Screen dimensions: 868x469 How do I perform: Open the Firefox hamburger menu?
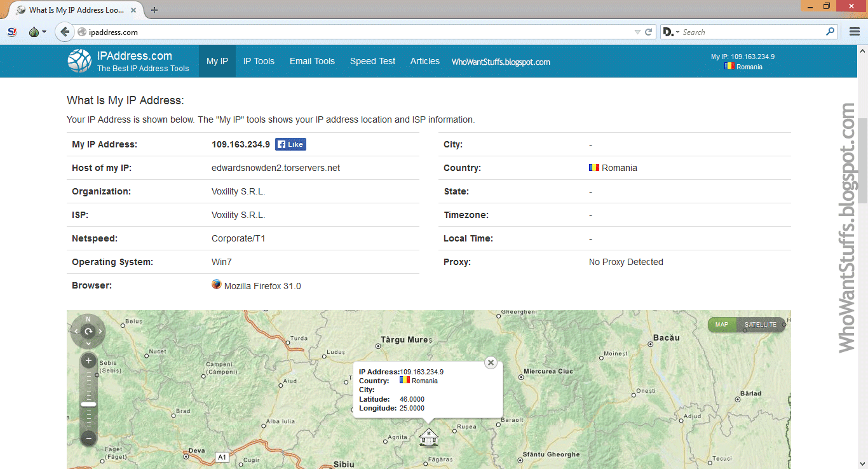855,32
